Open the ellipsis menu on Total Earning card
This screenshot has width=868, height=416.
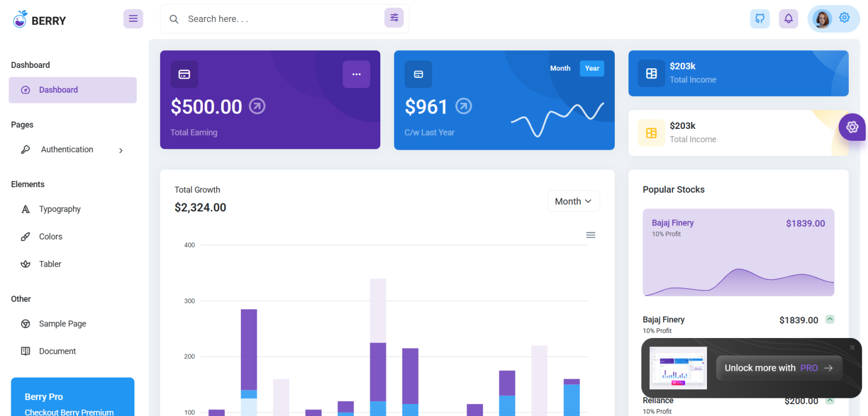pos(356,74)
